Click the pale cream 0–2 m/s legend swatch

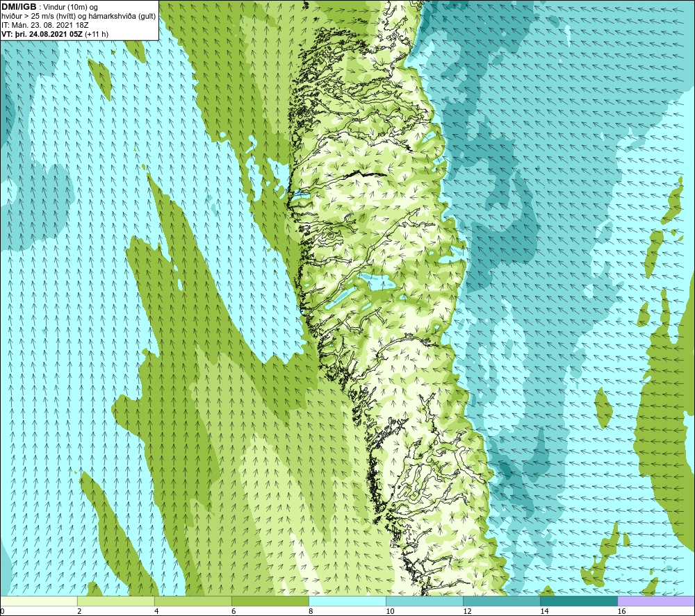tap(38, 601)
